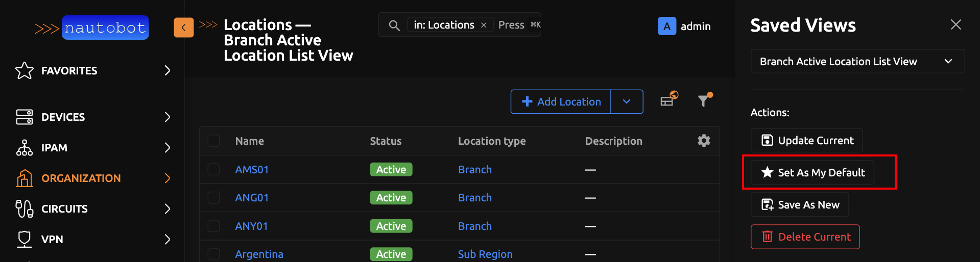
Task: Expand the Add Location dropdown arrow
Action: tap(627, 102)
